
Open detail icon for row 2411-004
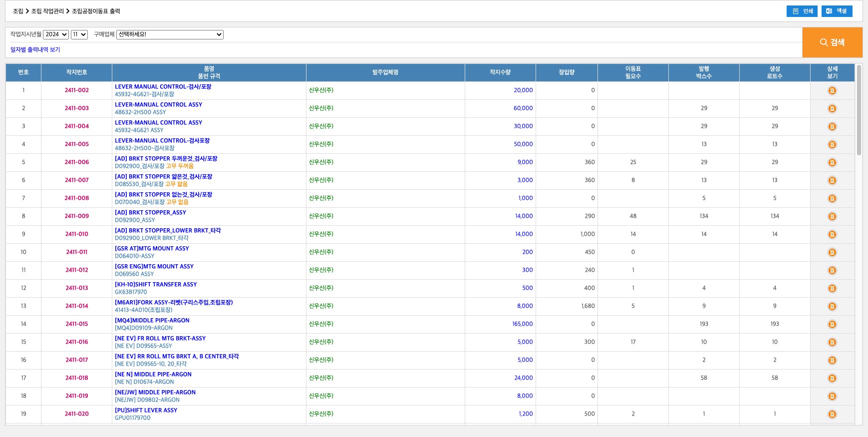832,126
